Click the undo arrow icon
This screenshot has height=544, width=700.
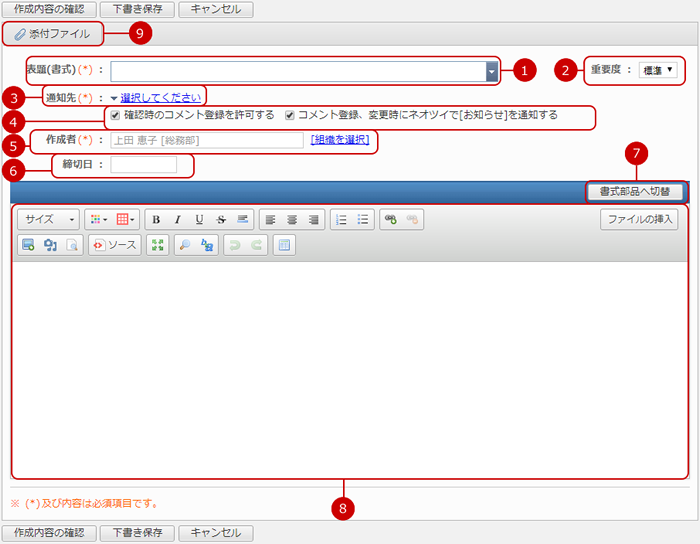point(232,244)
